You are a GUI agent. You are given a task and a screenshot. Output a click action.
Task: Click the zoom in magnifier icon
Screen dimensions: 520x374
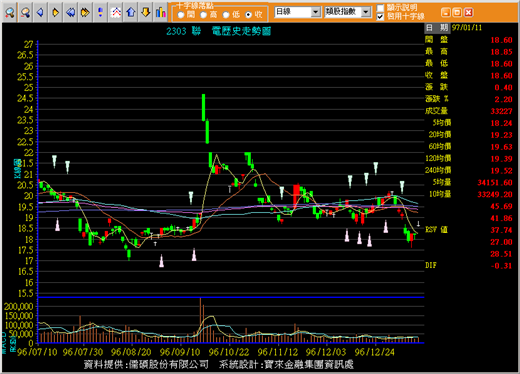pyautogui.click(x=10, y=13)
